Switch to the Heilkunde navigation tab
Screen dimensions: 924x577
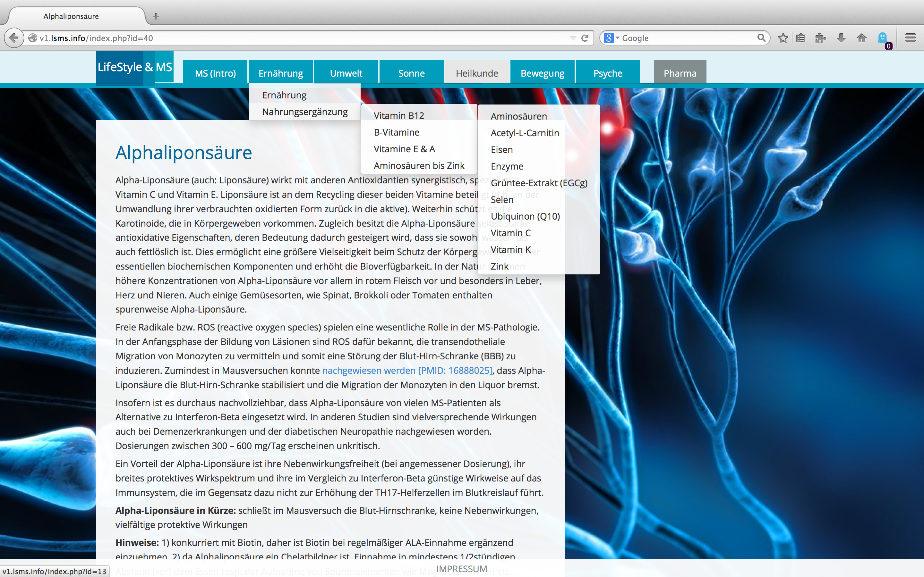(477, 73)
